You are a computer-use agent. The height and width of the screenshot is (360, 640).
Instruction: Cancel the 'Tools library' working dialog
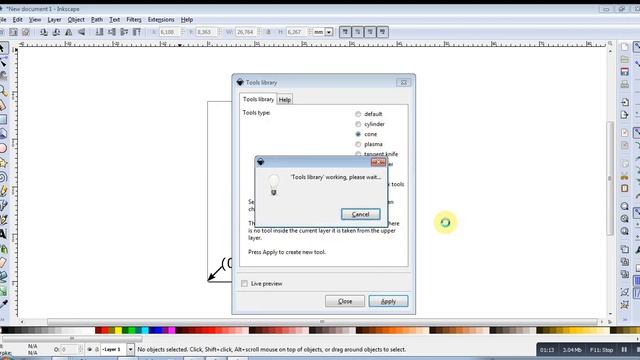(x=360, y=214)
